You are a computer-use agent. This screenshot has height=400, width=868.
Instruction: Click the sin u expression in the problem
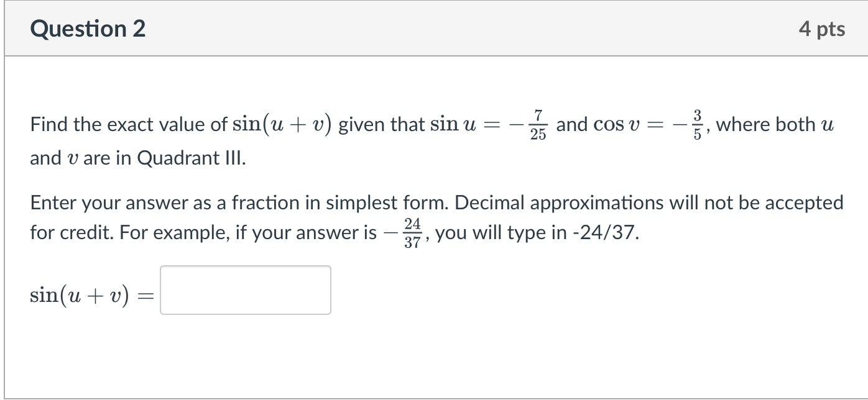click(455, 125)
